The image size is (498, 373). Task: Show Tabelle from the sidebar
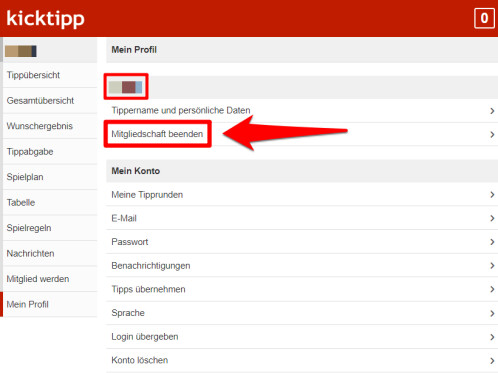[50, 203]
